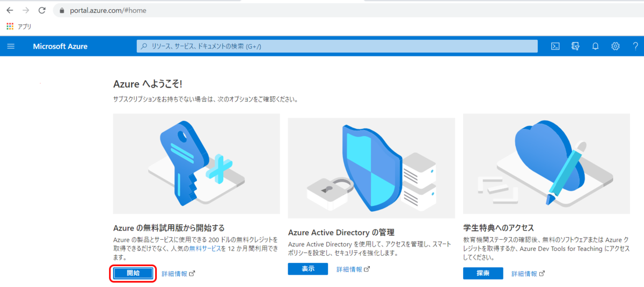Open the help question mark icon
This screenshot has height=287, width=644.
tap(635, 46)
